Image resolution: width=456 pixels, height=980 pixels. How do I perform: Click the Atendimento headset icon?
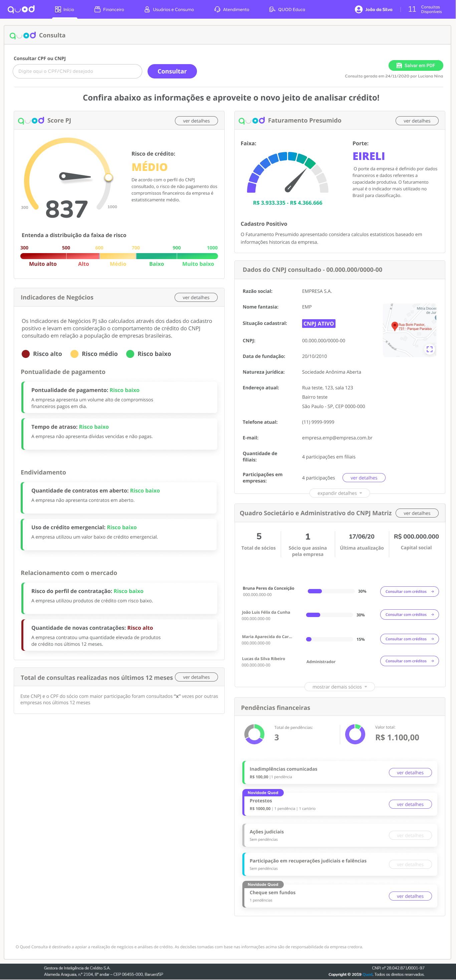(x=217, y=9)
